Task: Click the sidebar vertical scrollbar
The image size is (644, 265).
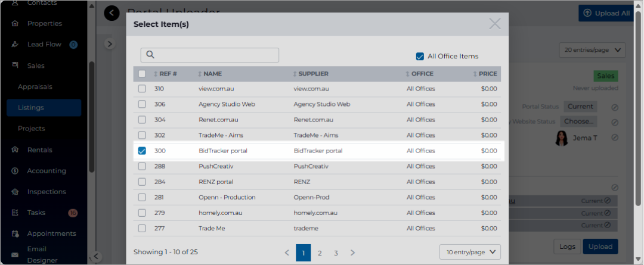Action: pyautogui.click(x=92, y=117)
